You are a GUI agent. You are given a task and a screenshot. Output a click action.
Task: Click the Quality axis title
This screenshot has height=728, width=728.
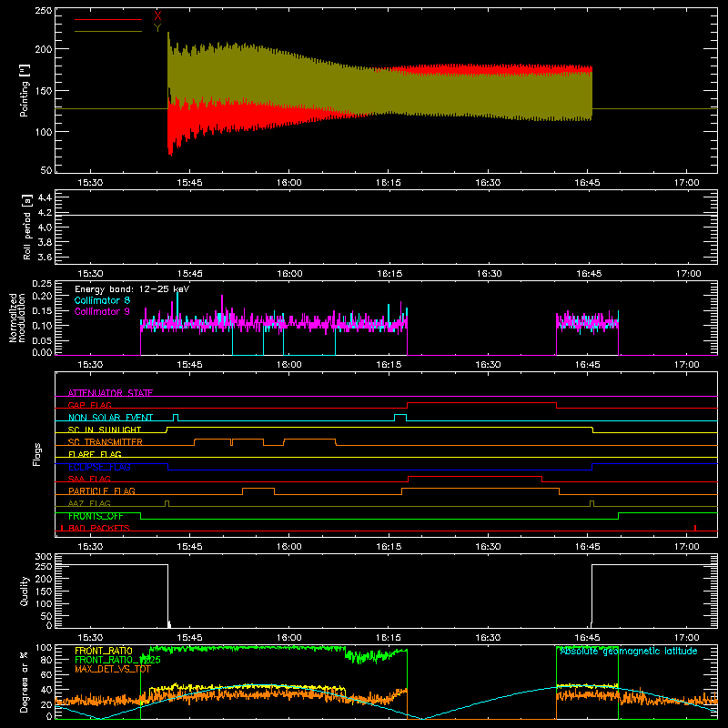click(25, 591)
